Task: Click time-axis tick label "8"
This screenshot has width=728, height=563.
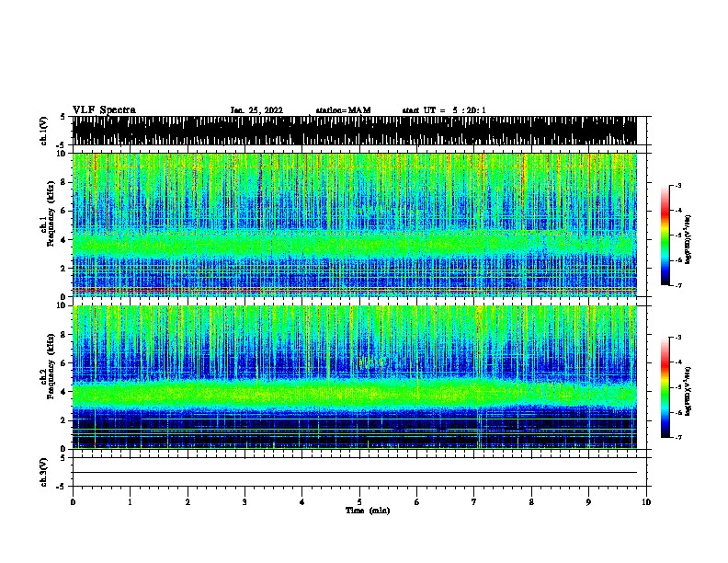Action: pos(531,502)
